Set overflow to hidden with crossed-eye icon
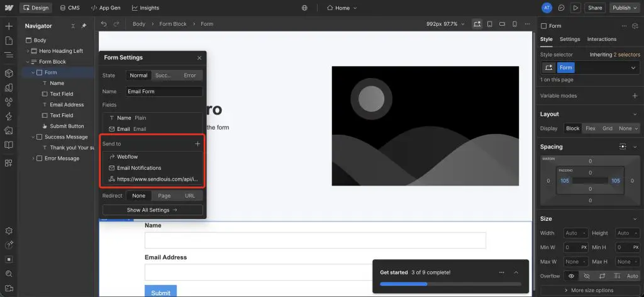Image resolution: width=644 pixels, height=297 pixels. click(x=586, y=276)
